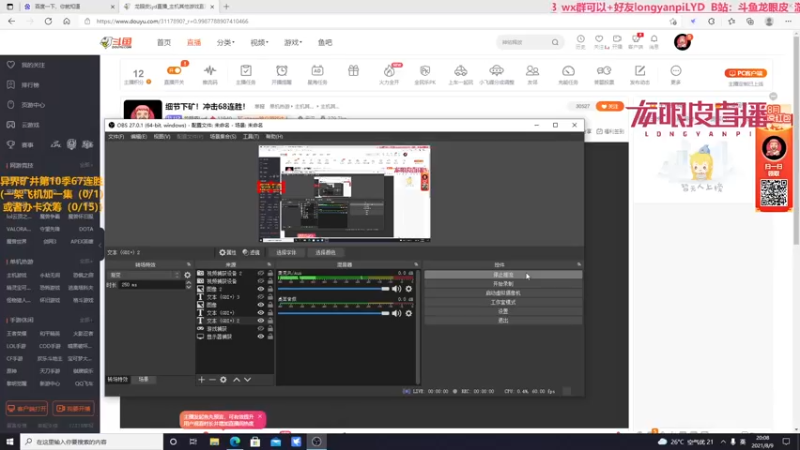The image size is (800, 450).
Task: Adjust the Mic/Aux volume slider
Action: pyautogui.click(x=334, y=289)
